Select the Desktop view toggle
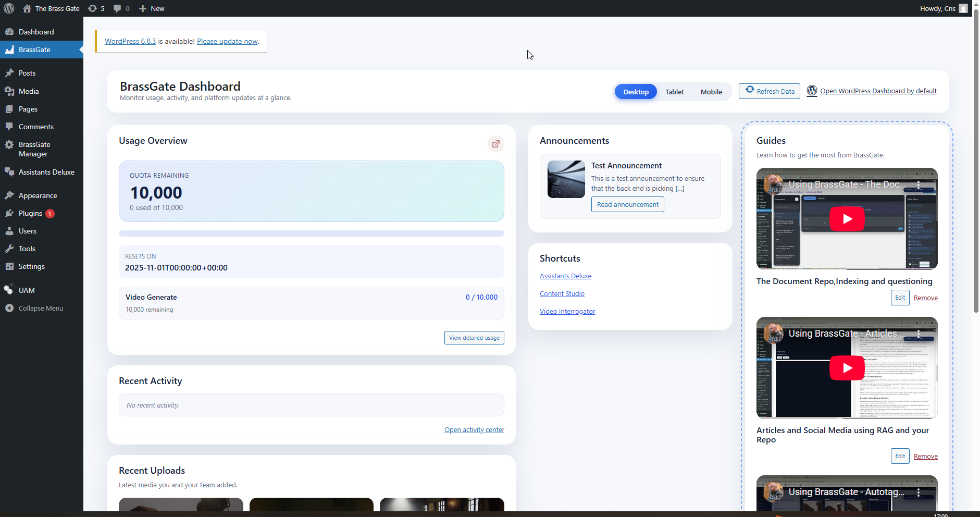This screenshot has width=980, height=517. tap(636, 92)
